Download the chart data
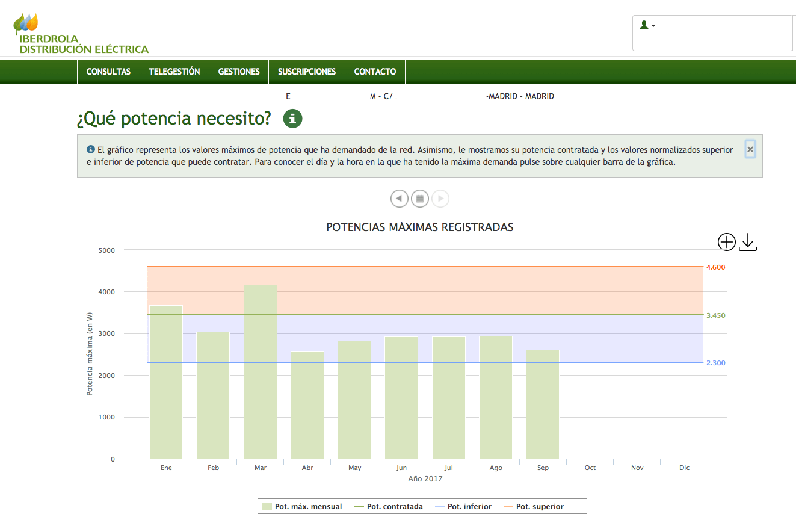 (747, 242)
